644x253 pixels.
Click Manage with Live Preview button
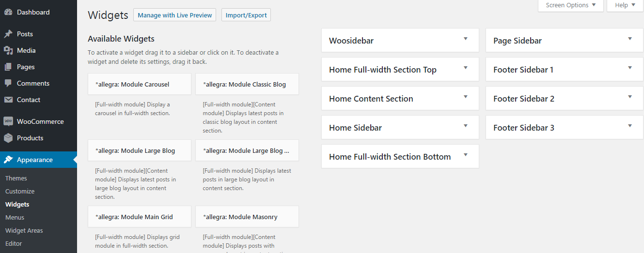[174, 15]
